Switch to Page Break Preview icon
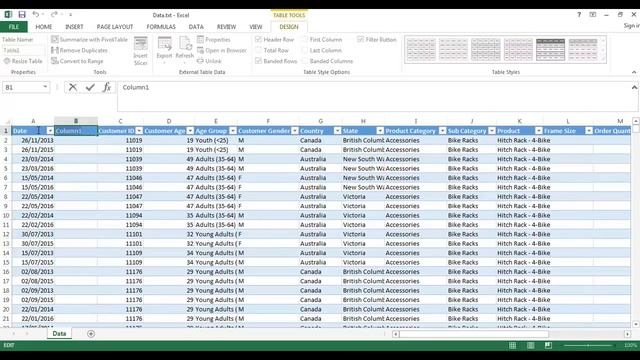 [548, 346]
